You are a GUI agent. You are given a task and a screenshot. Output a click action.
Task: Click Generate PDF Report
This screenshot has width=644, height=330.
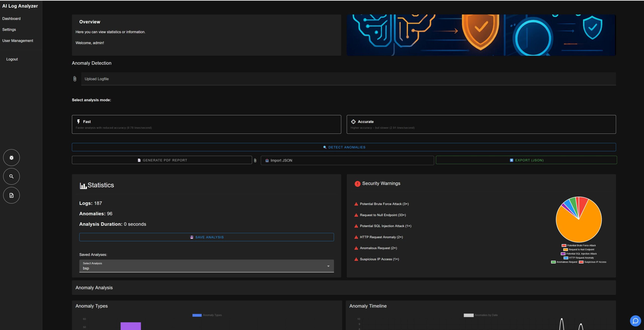pyautogui.click(x=162, y=160)
